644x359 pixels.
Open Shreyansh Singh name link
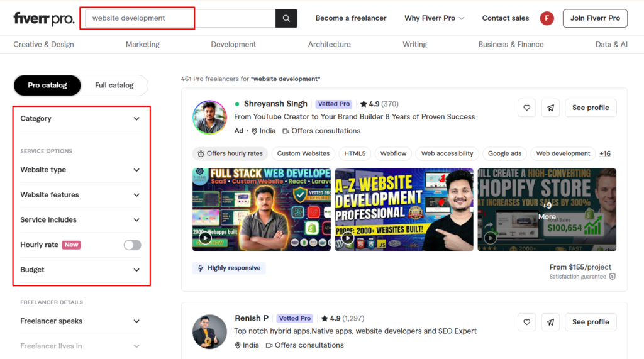[x=275, y=104]
